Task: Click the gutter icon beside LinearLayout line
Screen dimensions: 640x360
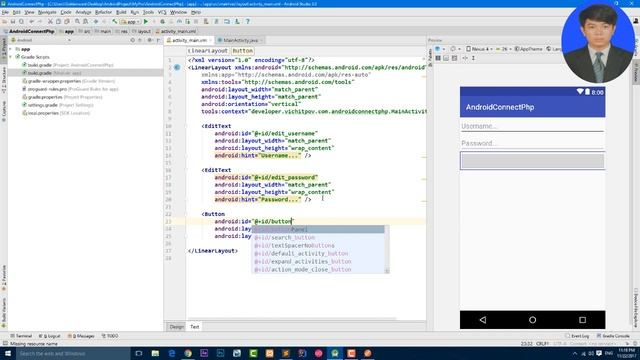Action: [177, 67]
